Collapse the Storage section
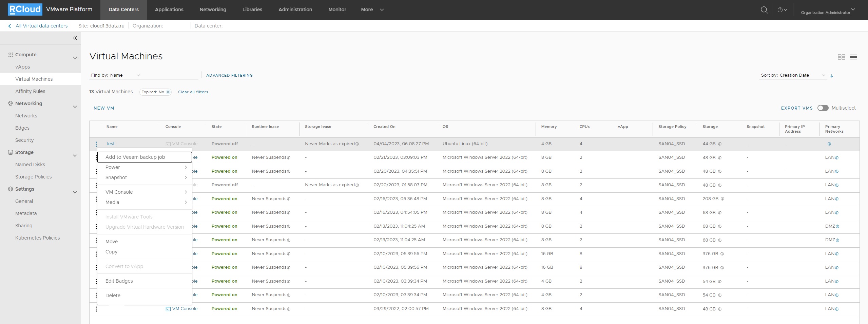The height and width of the screenshot is (324, 868). pyautogui.click(x=75, y=156)
